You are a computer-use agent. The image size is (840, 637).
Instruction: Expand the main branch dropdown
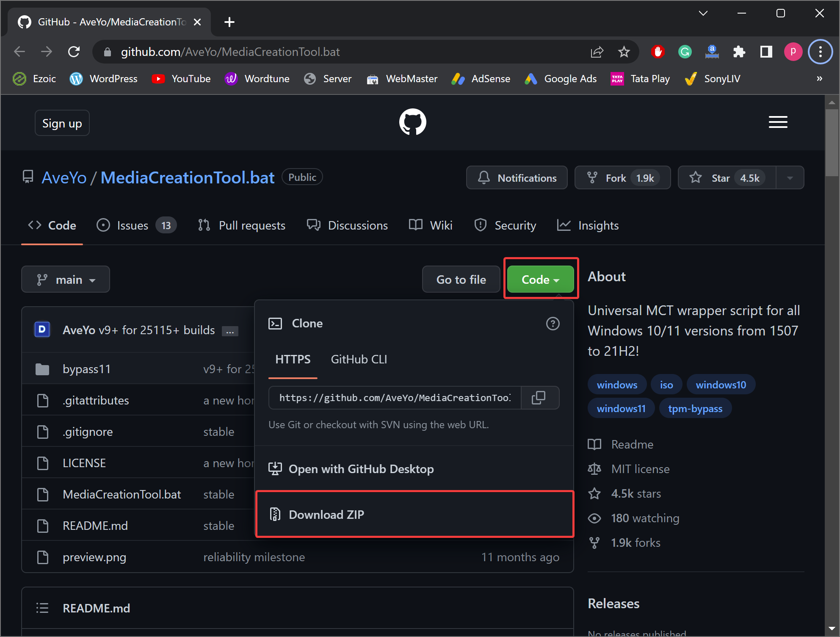[66, 280]
